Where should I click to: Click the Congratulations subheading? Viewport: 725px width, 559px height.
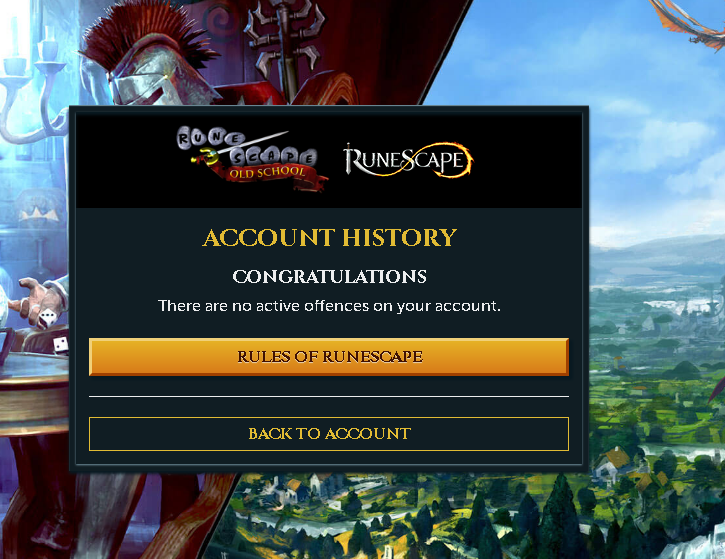pos(329,276)
